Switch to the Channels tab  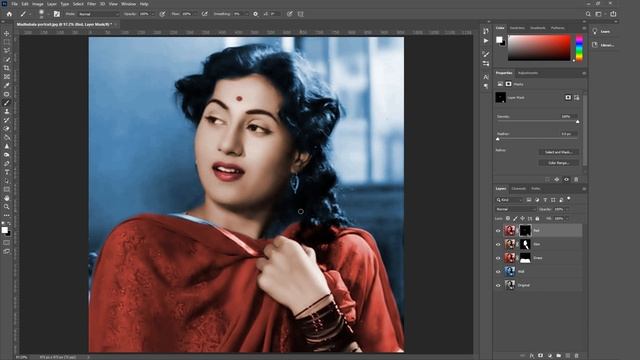click(x=519, y=189)
